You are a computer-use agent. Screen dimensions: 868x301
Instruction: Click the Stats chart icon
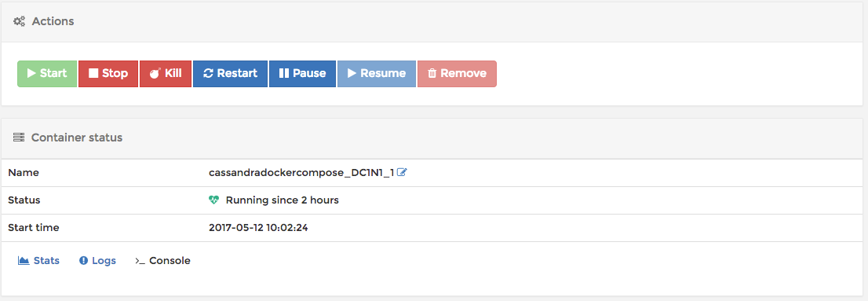(24, 261)
